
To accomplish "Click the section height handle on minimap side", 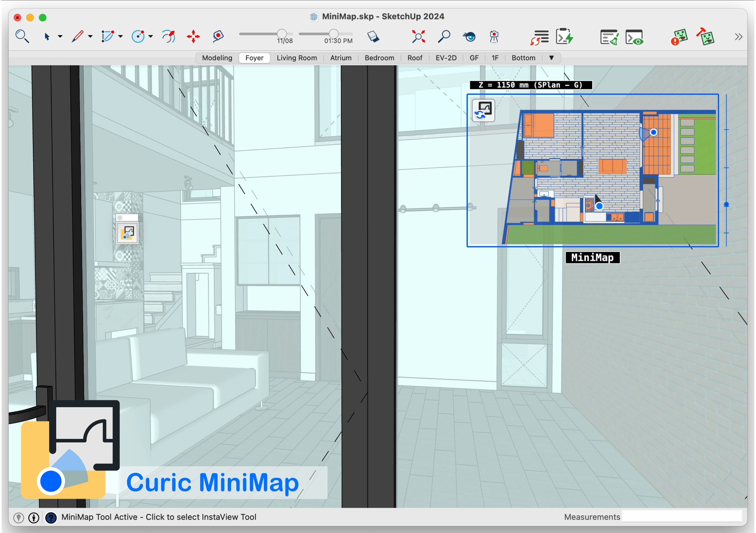I will (x=726, y=204).
